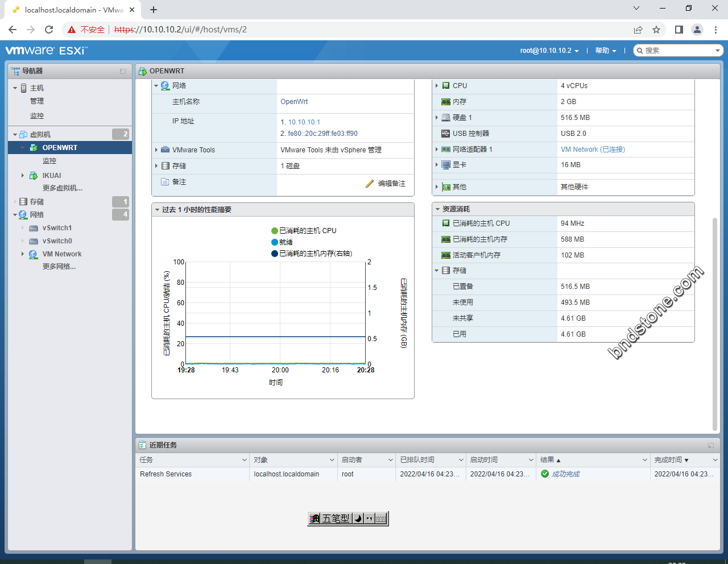Viewport: 728px width, 564px height.
Task: Click the bookmark star icon
Action: click(656, 30)
